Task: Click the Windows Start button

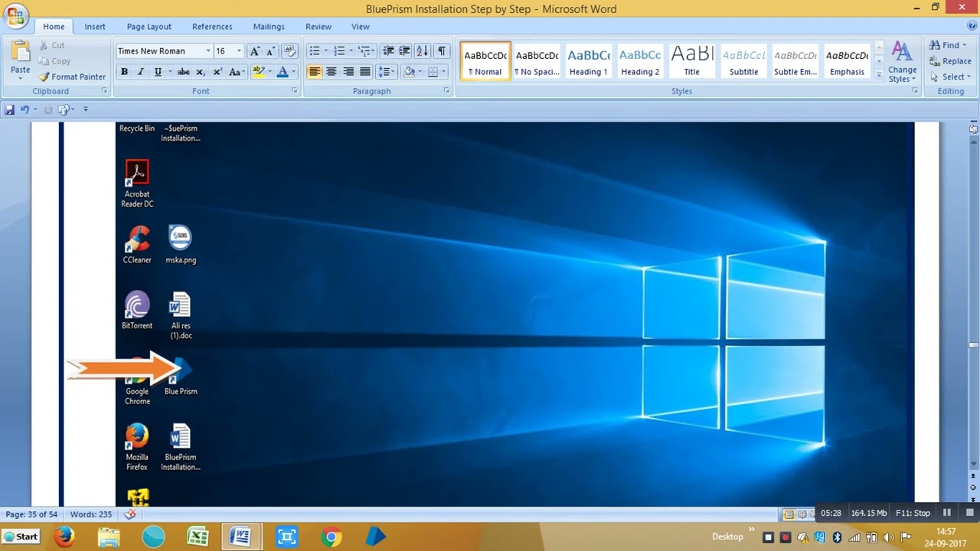Action: tap(21, 536)
